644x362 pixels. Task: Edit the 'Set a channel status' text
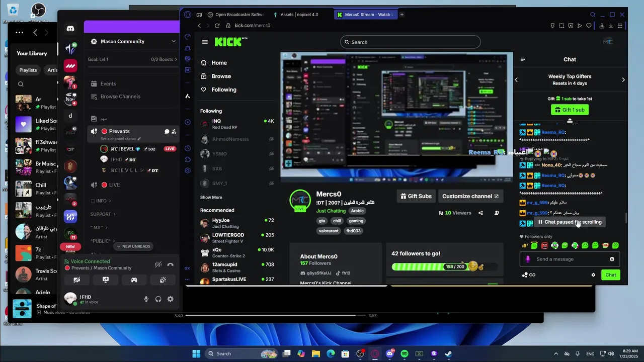point(120,139)
